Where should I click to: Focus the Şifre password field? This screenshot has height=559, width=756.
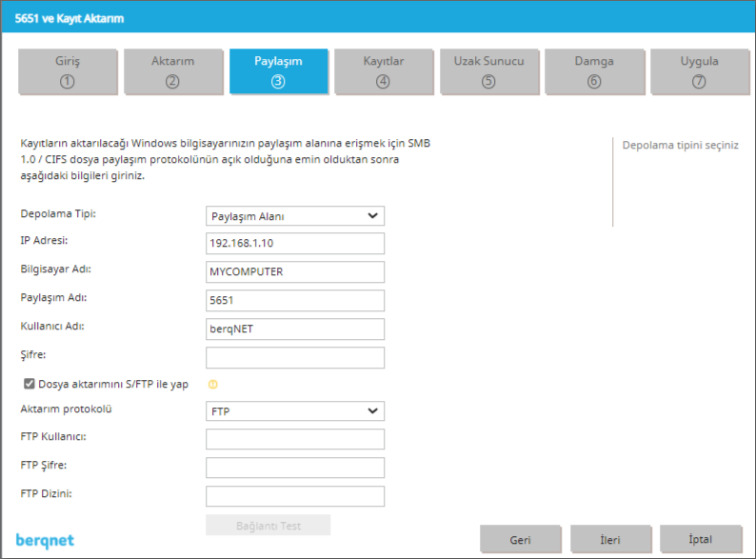click(295, 357)
